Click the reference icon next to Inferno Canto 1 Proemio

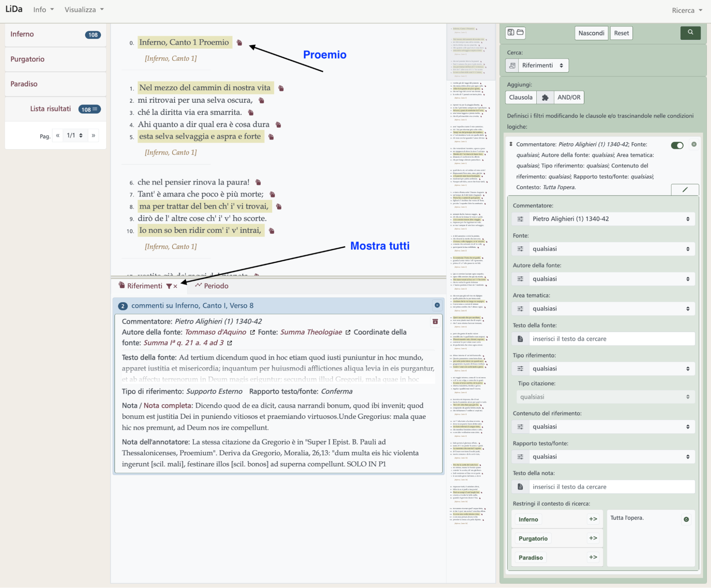239,43
